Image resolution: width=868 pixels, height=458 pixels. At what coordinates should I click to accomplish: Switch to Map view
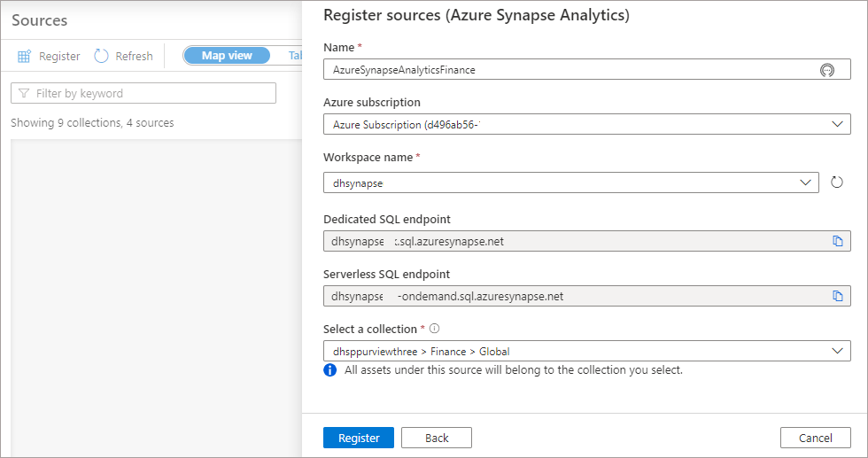tap(227, 56)
